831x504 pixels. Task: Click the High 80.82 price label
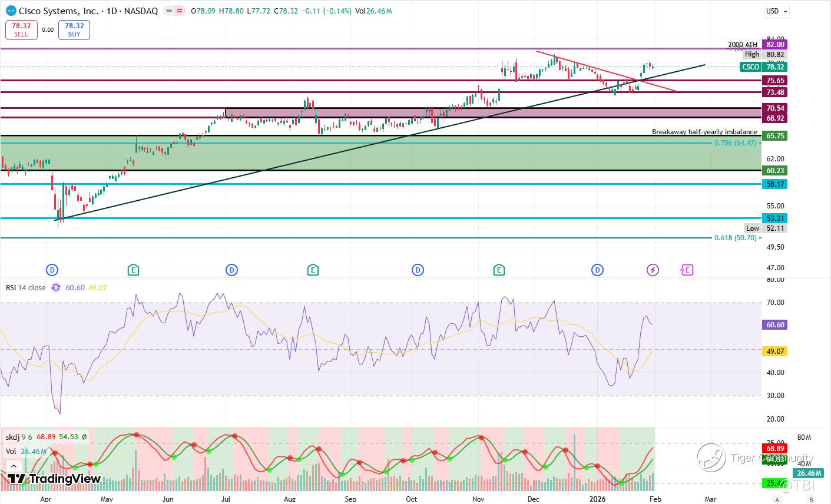pos(764,55)
